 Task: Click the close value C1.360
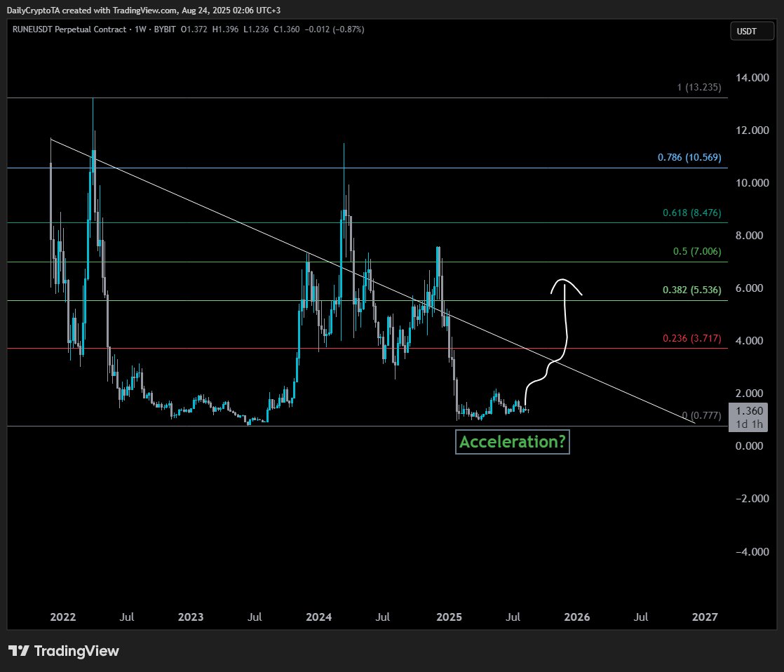pyautogui.click(x=287, y=29)
